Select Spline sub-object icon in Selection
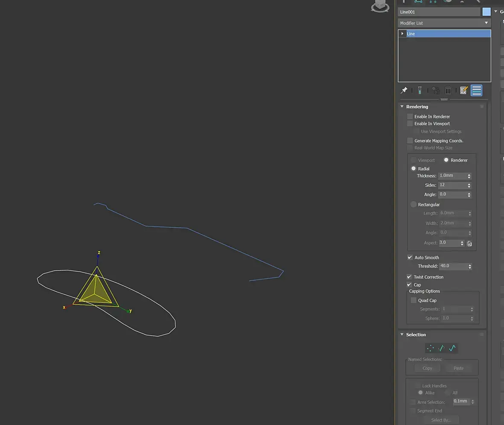 coord(453,348)
